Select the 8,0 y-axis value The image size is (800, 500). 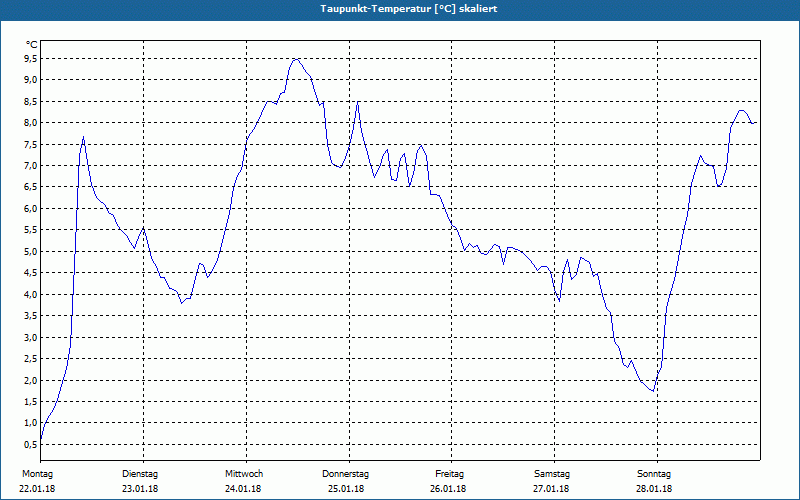30,122
